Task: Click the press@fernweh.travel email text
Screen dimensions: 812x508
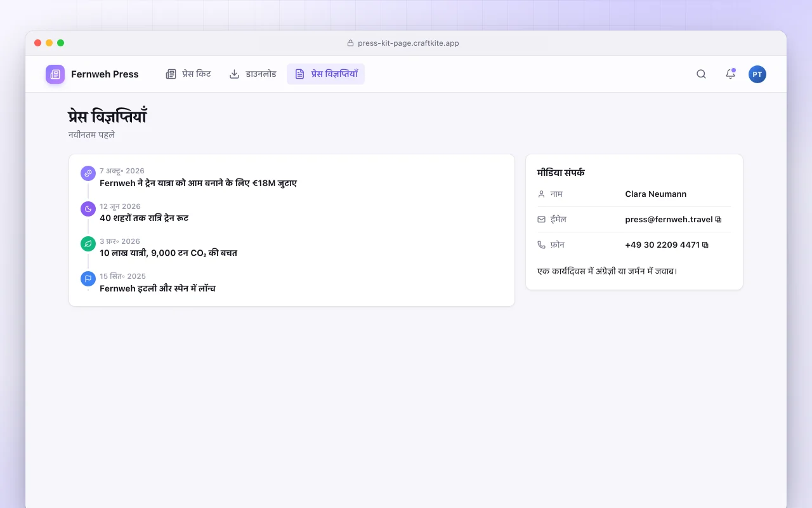Action: tap(669, 220)
